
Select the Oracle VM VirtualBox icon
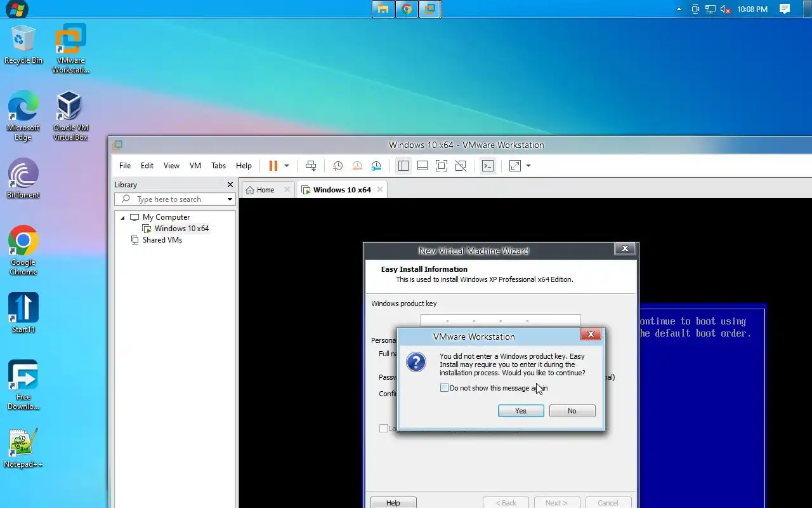(x=70, y=116)
